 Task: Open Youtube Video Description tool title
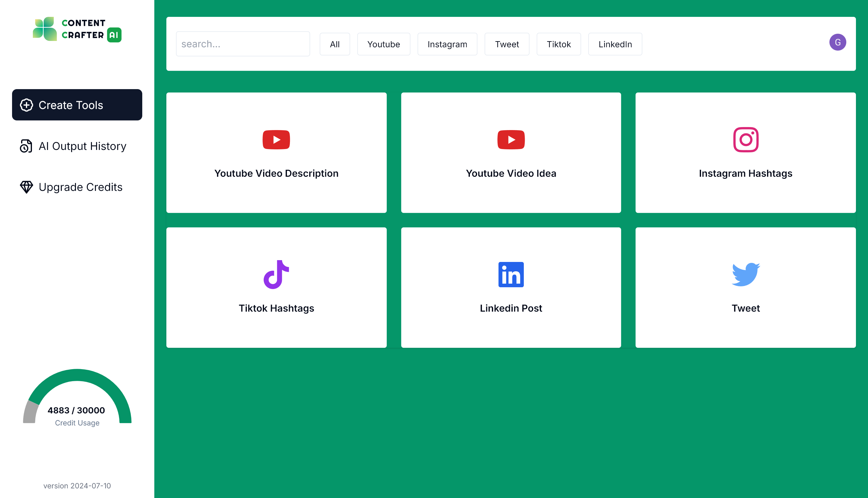(276, 173)
